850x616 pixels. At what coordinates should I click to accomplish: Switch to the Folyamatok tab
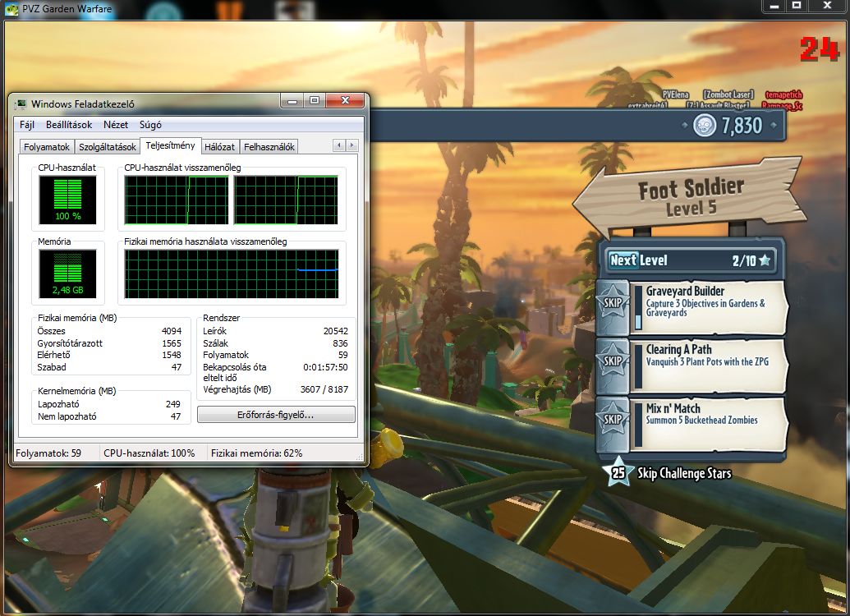(47, 146)
